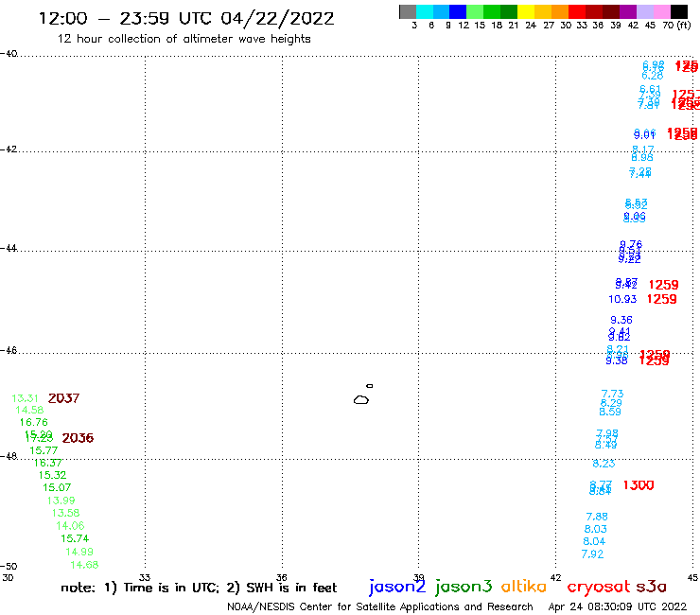The width and height of the screenshot is (700, 615).
Task: Pick the lavender swatch in the color bar
Action: [644, 11]
